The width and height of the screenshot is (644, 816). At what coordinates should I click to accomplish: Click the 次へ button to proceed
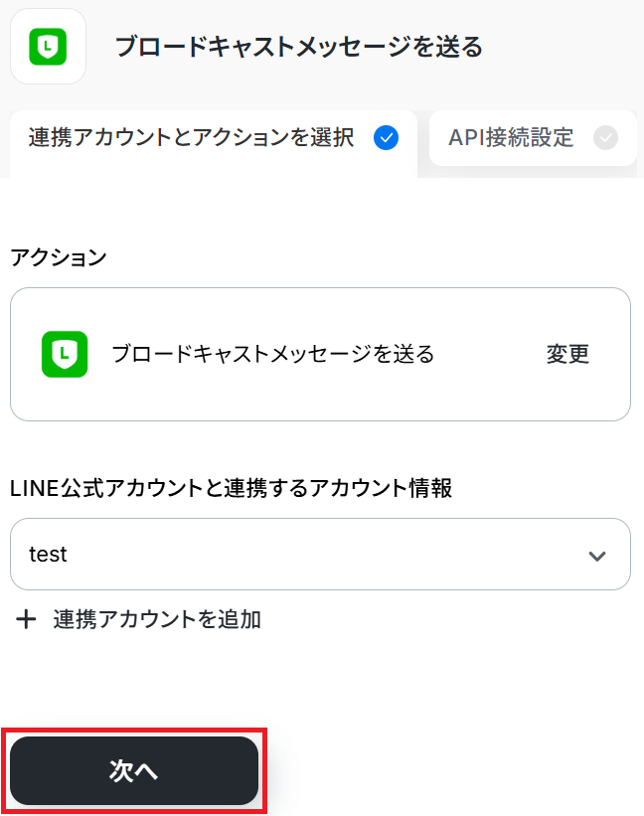[x=134, y=771]
